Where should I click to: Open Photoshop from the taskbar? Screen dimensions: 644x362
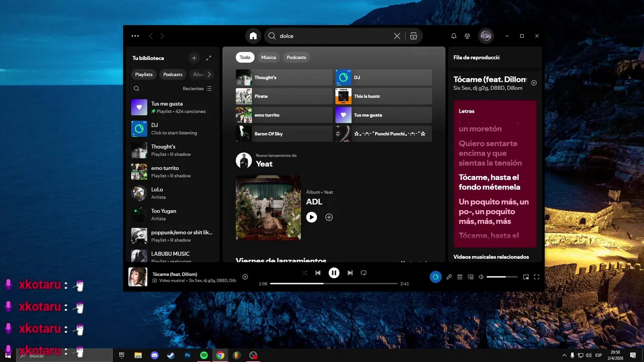[188, 355]
